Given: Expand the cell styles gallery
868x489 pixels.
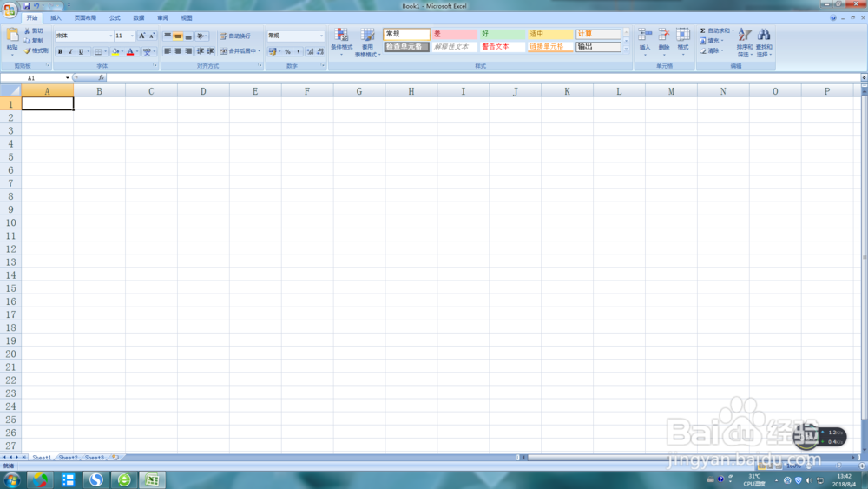Looking at the screenshot, I should [626, 50].
